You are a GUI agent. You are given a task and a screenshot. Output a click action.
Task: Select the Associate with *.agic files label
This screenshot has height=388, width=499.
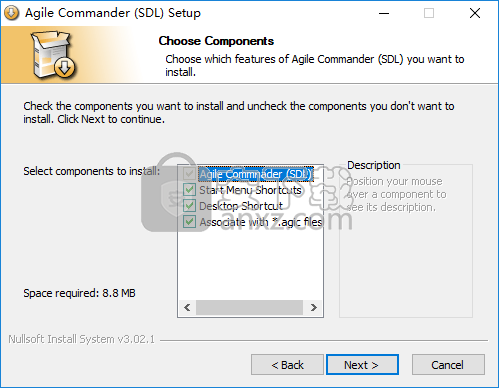point(261,222)
